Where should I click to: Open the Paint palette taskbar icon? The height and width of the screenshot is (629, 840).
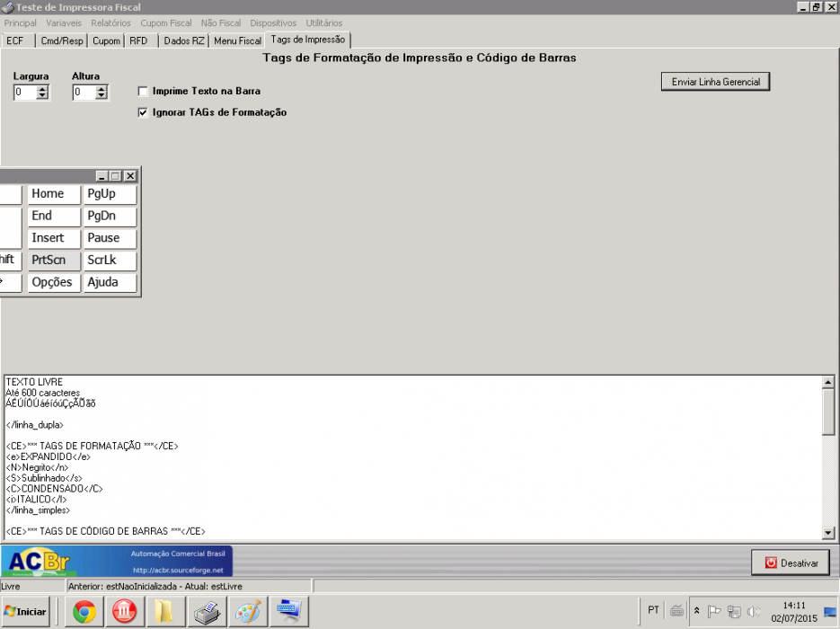click(247, 611)
